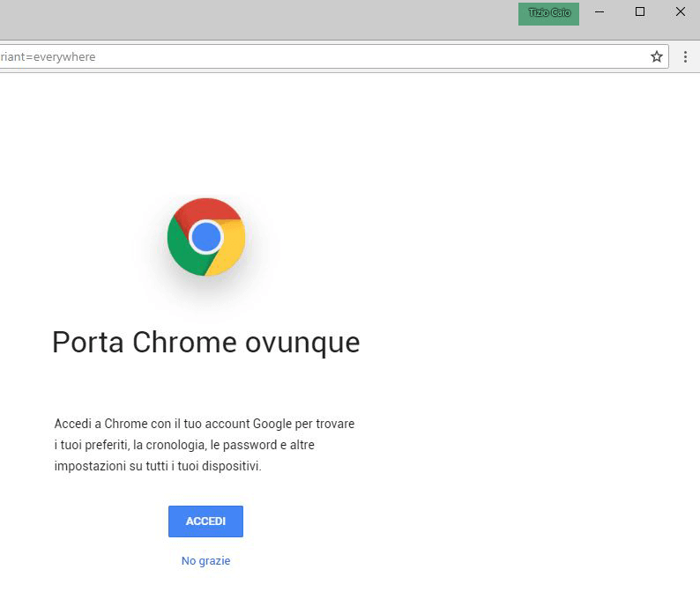
Task: Click the blue ACCEDI button
Action: [205, 521]
